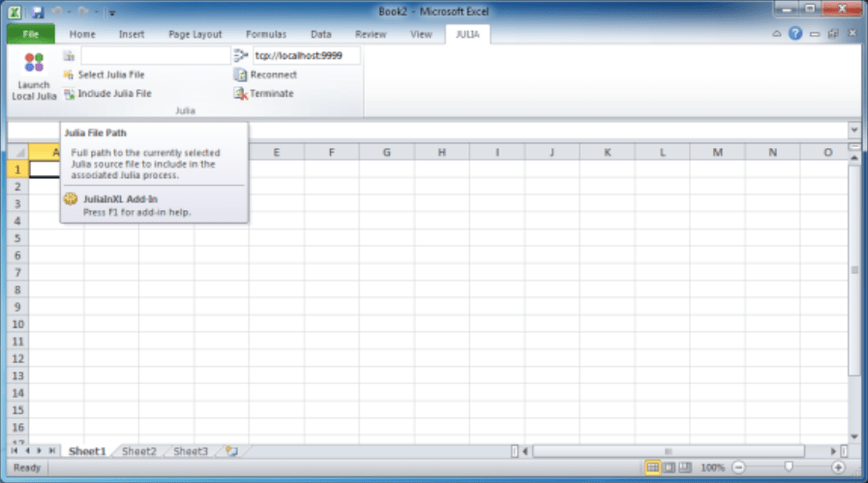Select row 10 header
The image size is (868, 483).
click(x=17, y=324)
